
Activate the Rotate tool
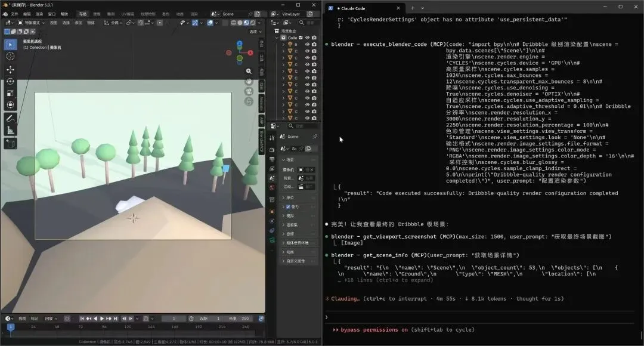[x=11, y=81]
